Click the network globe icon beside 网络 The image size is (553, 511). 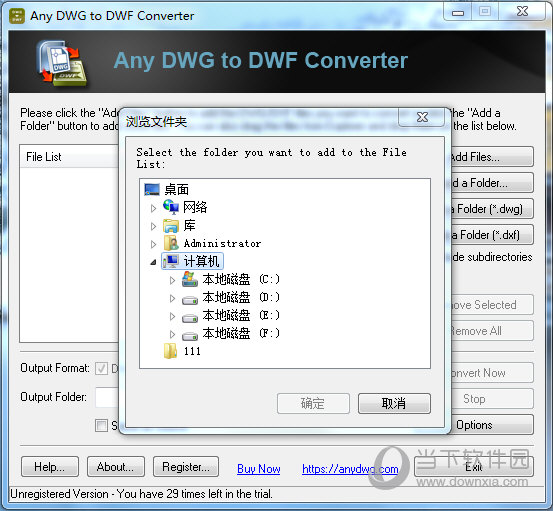click(x=171, y=207)
